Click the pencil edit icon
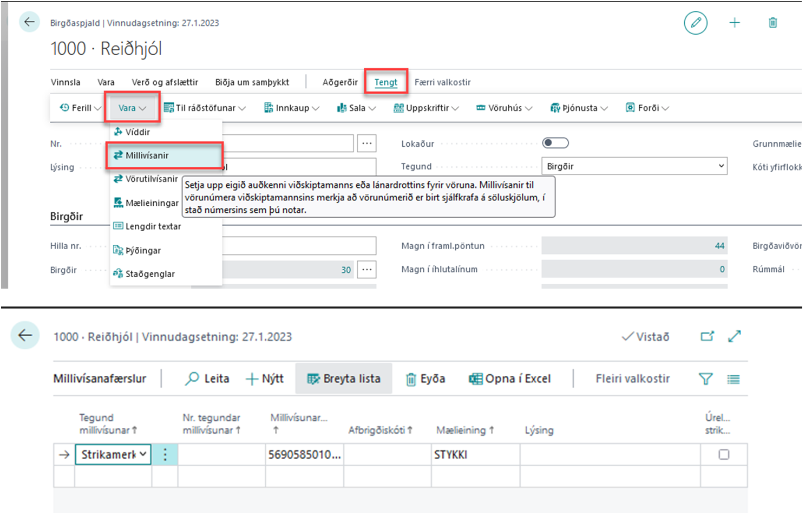Screen dimensions: 812x522 click(696, 23)
